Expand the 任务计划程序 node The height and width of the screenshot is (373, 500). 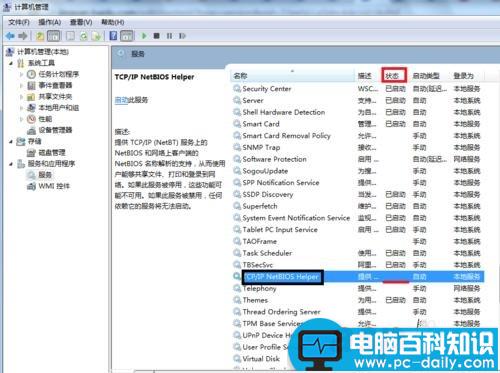22,74
